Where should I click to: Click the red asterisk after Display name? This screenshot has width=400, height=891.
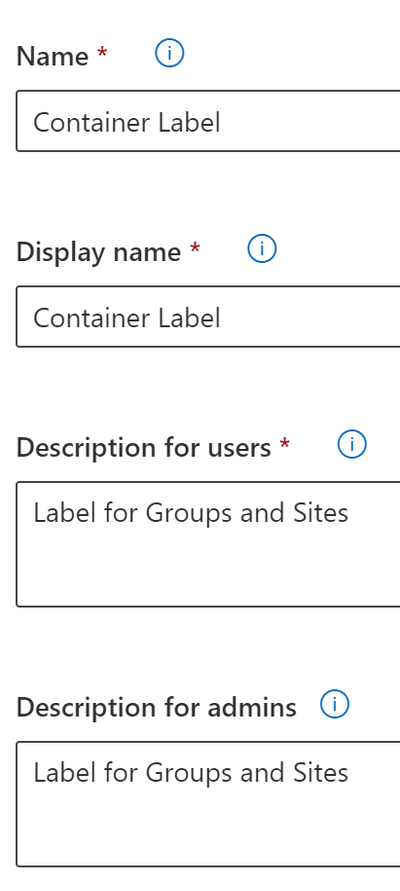[x=195, y=248]
